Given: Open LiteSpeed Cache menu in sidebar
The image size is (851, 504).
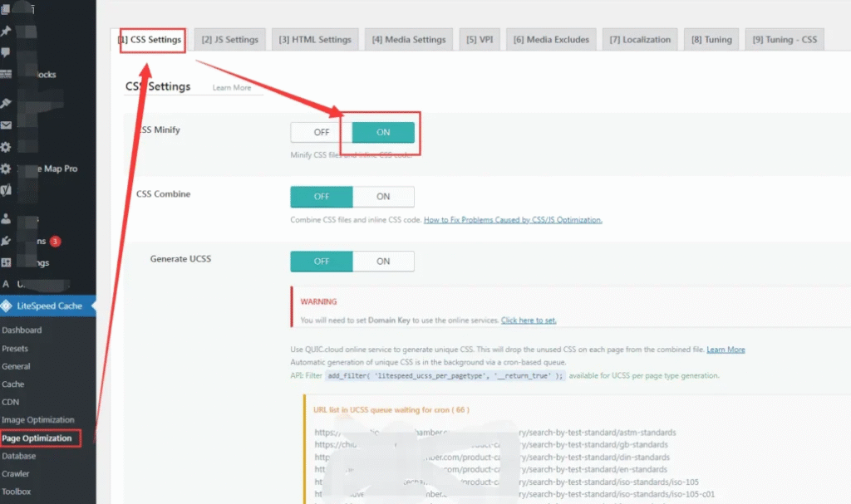Looking at the screenshot, I should [x=47, y=306].
